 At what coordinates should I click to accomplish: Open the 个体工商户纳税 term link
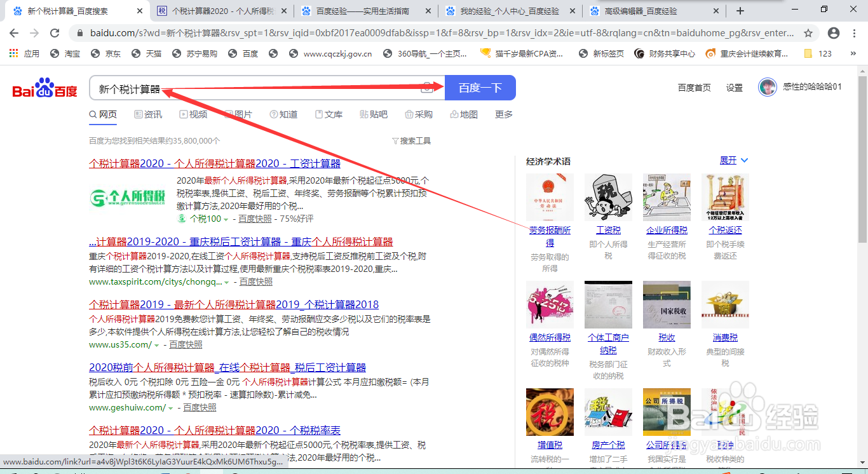[608, 344]
